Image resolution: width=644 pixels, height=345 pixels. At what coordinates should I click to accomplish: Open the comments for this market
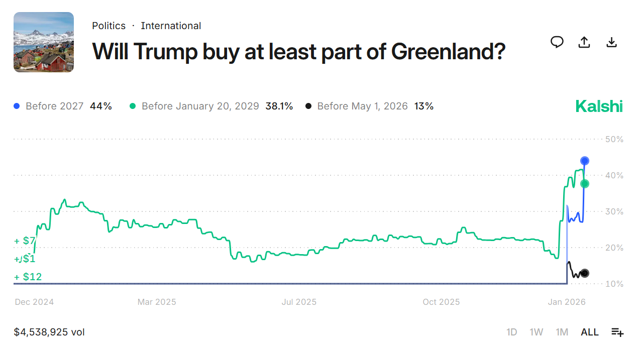557,42
